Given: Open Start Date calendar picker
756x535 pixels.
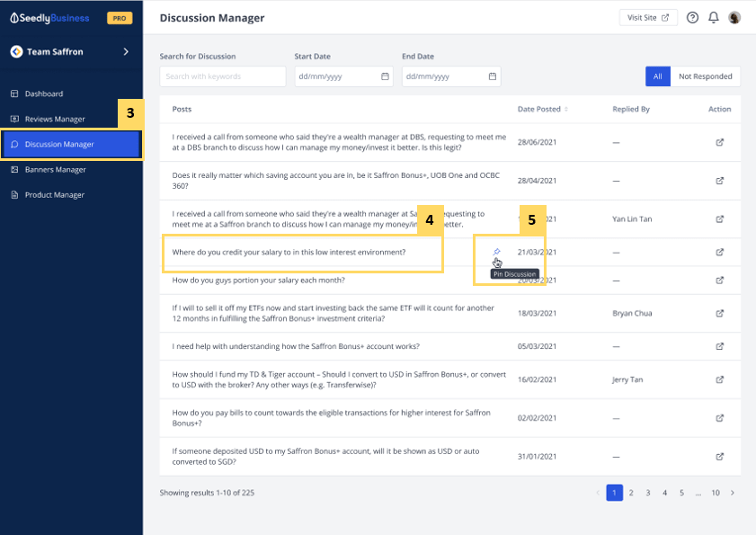Looking at the screenshot, I should (385, 76).
